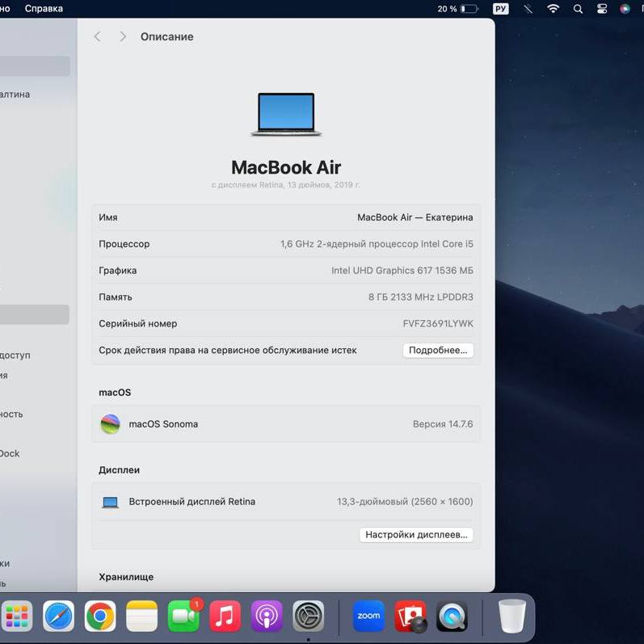Click the Дисплеи section heading
Image resolution: width=644 pixels, height=644 pixels.
coord(119,469)
